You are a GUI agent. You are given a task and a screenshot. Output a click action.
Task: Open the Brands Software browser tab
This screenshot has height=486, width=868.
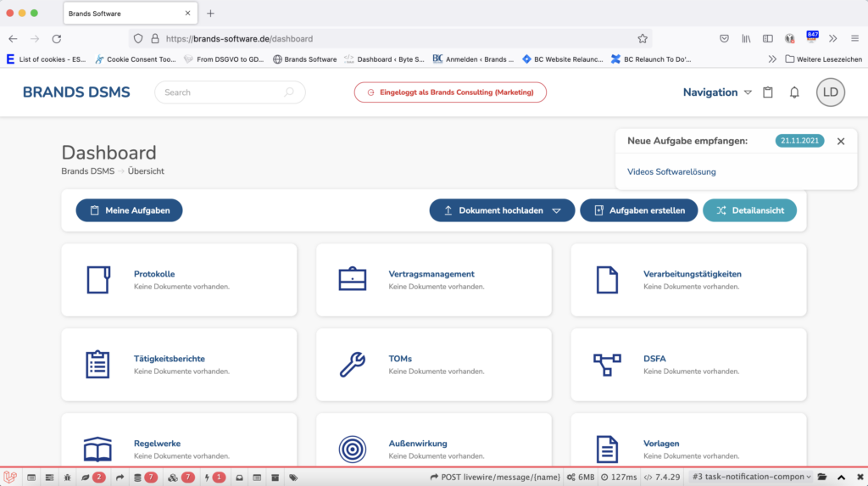[x=127, y=14]
